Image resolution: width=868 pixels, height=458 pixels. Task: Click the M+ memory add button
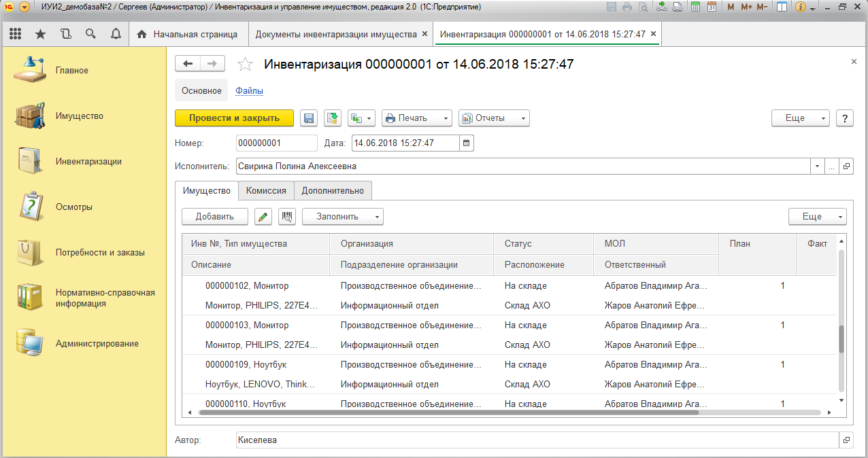click(x=746, y=7)
